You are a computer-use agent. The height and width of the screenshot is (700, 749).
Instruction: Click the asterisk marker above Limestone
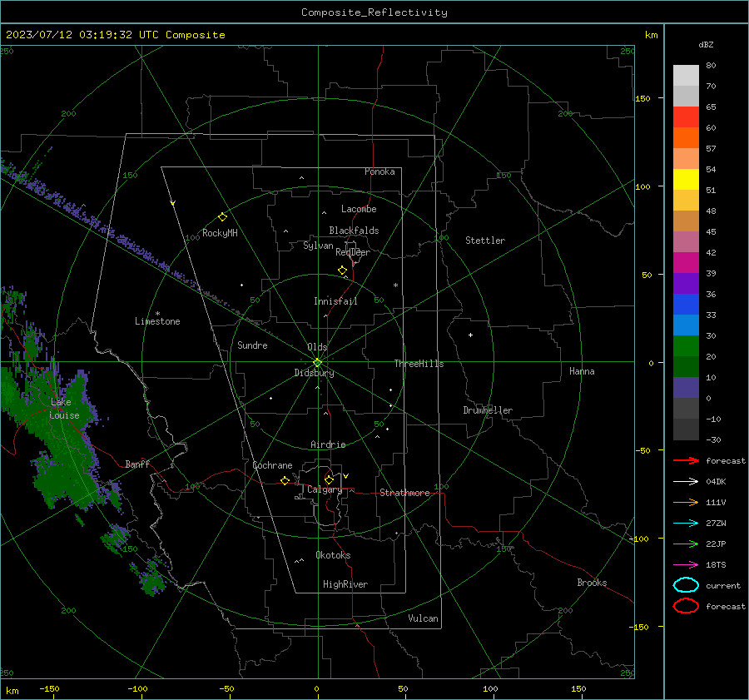coord(157,314)
